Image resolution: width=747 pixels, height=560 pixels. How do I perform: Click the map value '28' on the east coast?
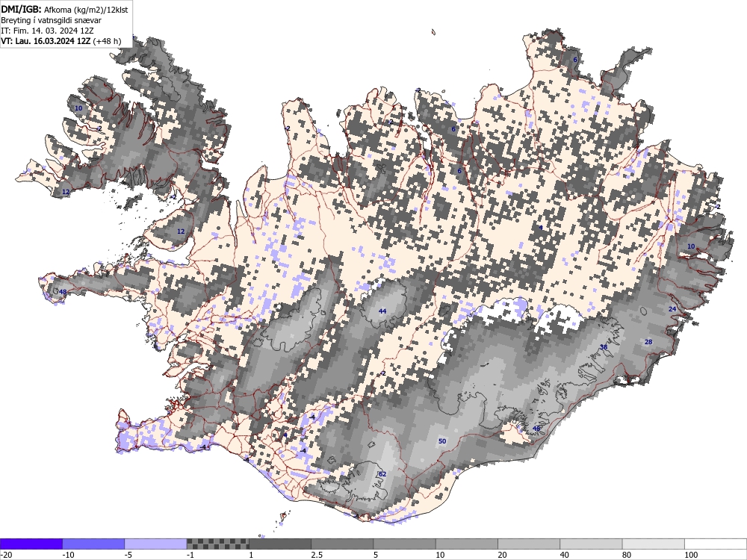[x=648, y=342]
